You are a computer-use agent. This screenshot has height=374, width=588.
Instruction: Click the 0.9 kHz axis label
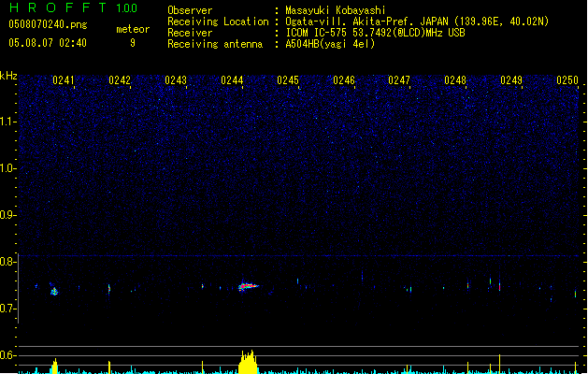(x=8, y=215)
